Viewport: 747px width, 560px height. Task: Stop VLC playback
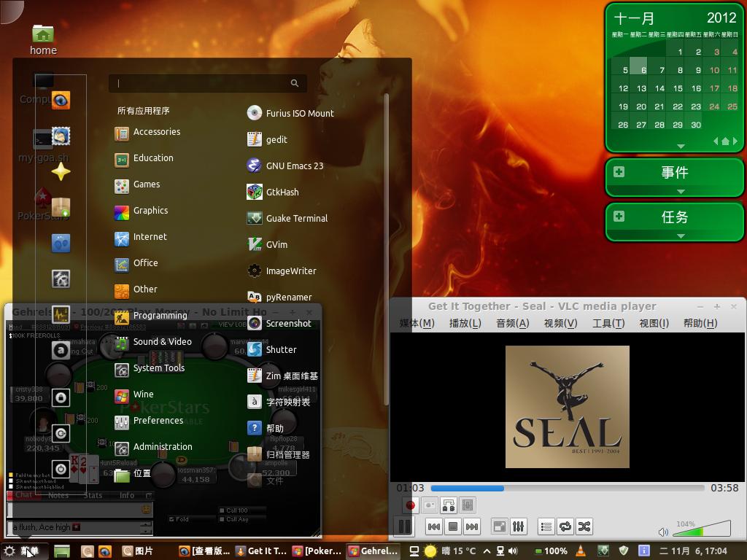[453, 526]
